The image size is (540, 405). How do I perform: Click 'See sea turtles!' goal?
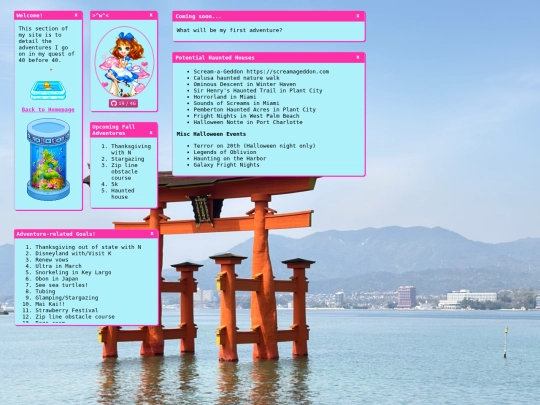click(x=61, y=285)
